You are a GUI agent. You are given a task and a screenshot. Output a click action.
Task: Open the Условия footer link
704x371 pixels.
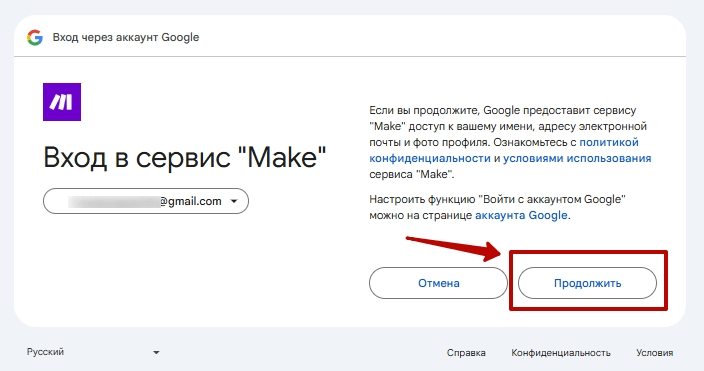655,353
